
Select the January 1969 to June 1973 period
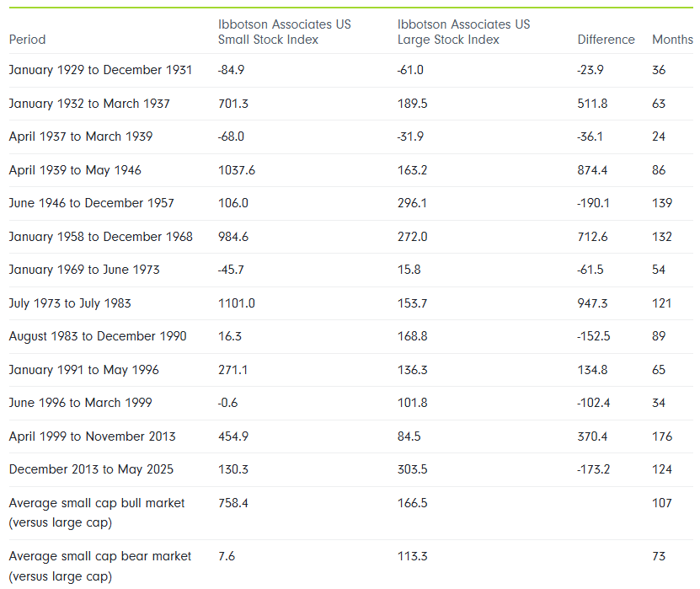(x=84, y=270)
